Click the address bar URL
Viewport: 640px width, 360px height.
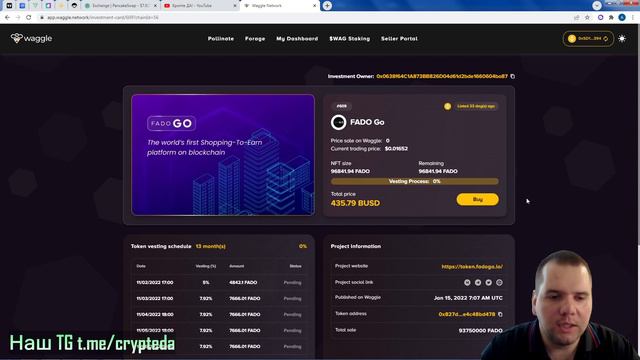click(x=102, y=18)
